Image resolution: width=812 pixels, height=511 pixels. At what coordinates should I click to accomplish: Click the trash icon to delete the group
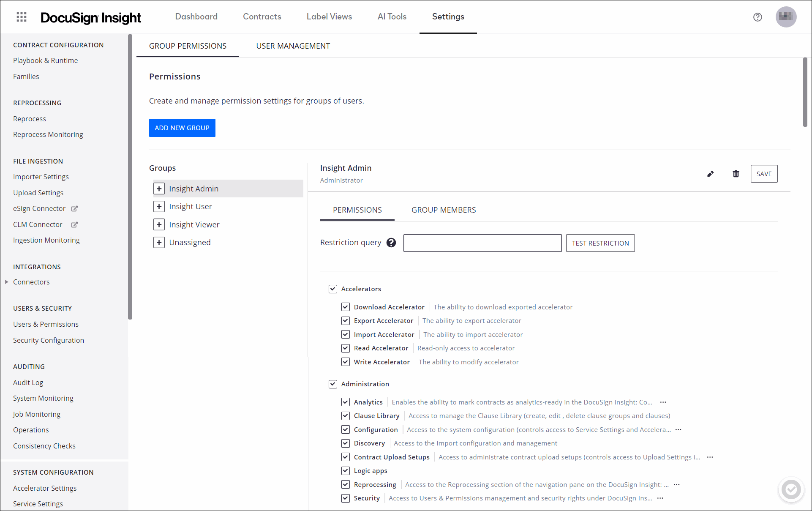click(736, 174)
